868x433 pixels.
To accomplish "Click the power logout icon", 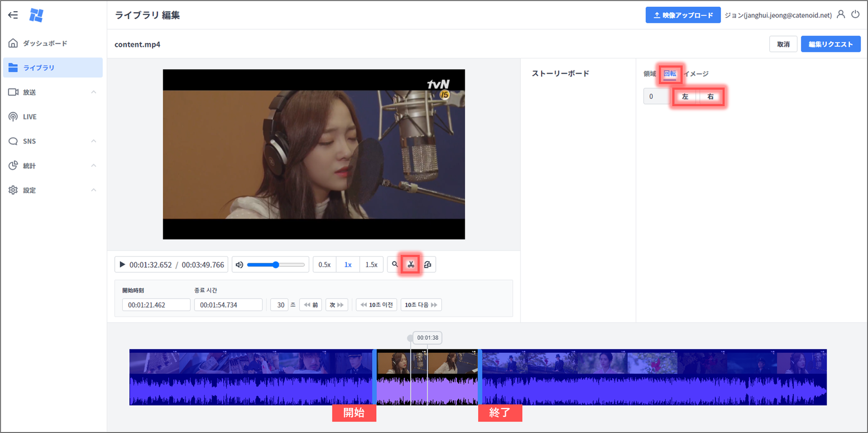I will click(855, 15).
